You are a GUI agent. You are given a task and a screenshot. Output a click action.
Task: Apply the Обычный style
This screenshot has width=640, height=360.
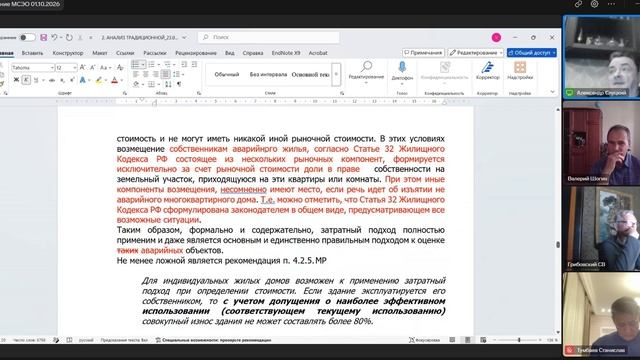coord(227,74)
